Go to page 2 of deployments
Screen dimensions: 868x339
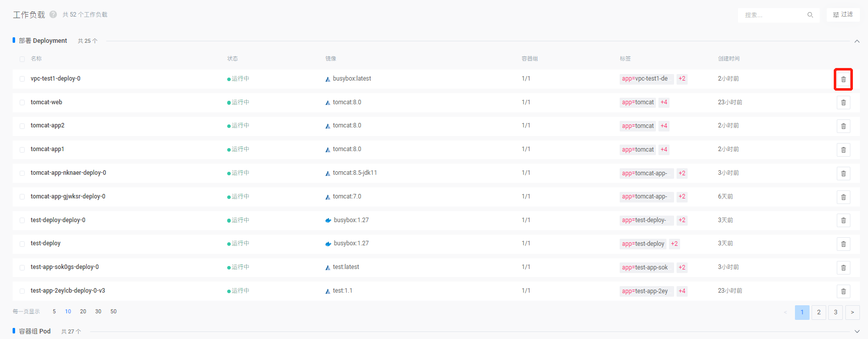(819, 312)
